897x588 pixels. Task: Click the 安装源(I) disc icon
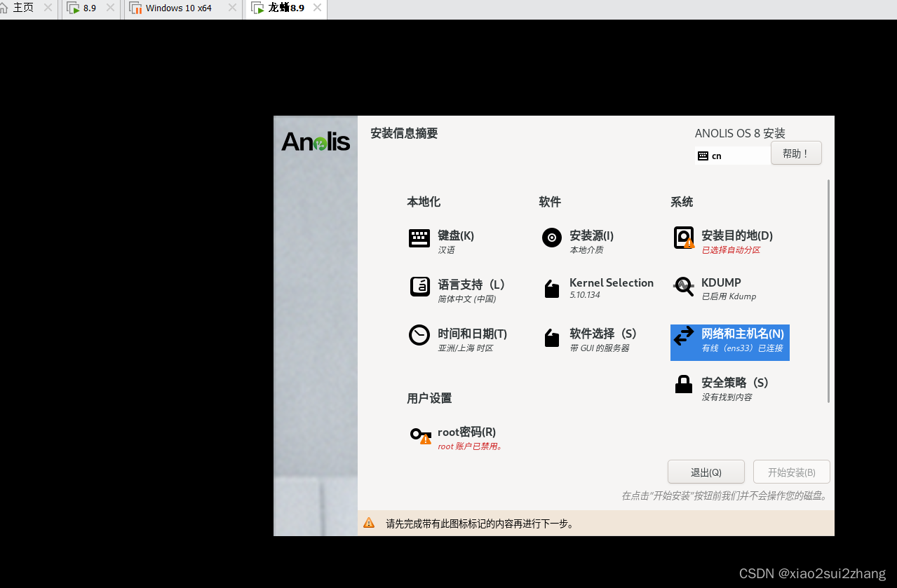click(551, 238)
